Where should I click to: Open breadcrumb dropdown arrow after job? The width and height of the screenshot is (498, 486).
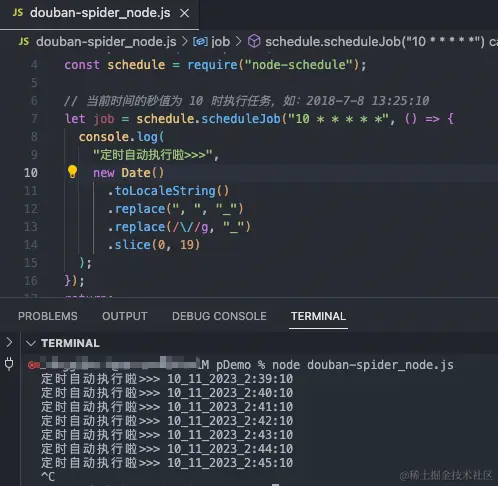tap(238, 42)
